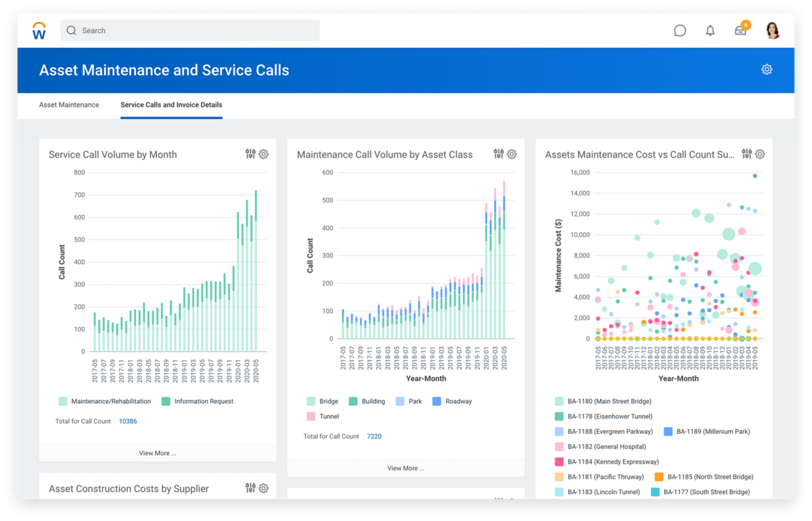Open filter controls for Maintenance Call Volume chart
The image size is (812, 521).
[x=499, y=154]
